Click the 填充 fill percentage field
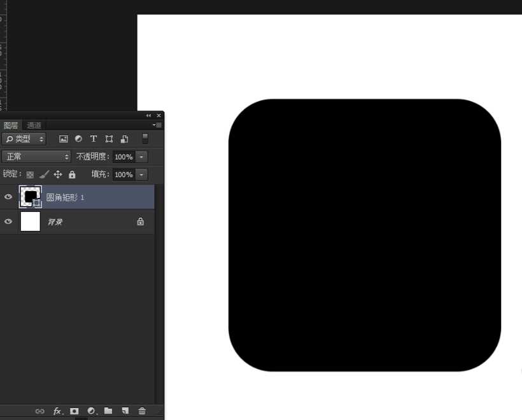This screenshot has width=522, height=420. click(x=123, y=174)
